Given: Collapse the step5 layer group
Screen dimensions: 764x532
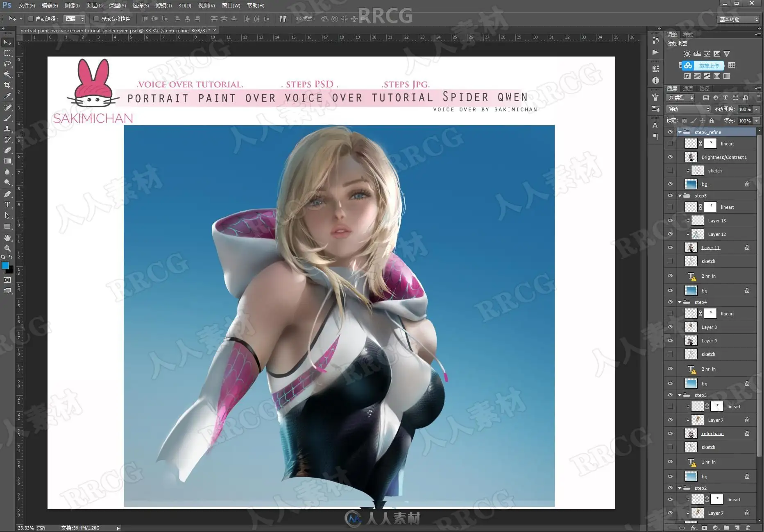Looking at the screenshot, I should click(x=680, y=196).
